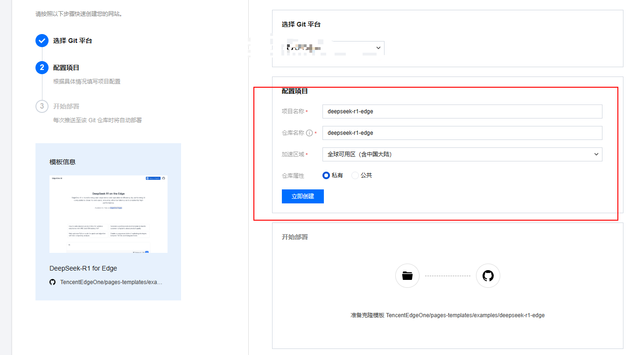The image size is (644, 355).
Task: Click the GitHub icon in the deployment section
Action: point(488,276)
